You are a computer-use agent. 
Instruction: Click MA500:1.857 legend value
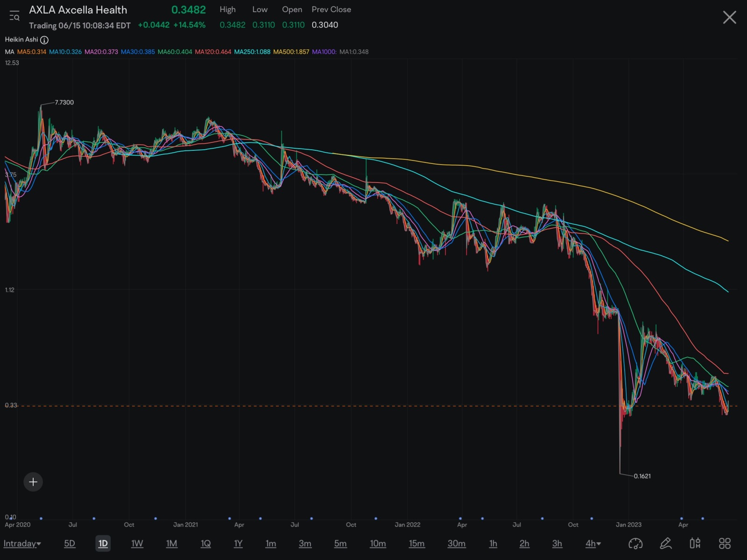click(x=291, y=52)
